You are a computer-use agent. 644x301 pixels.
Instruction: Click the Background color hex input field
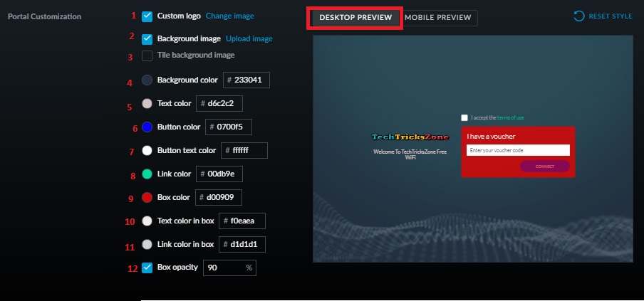point(249,80)
